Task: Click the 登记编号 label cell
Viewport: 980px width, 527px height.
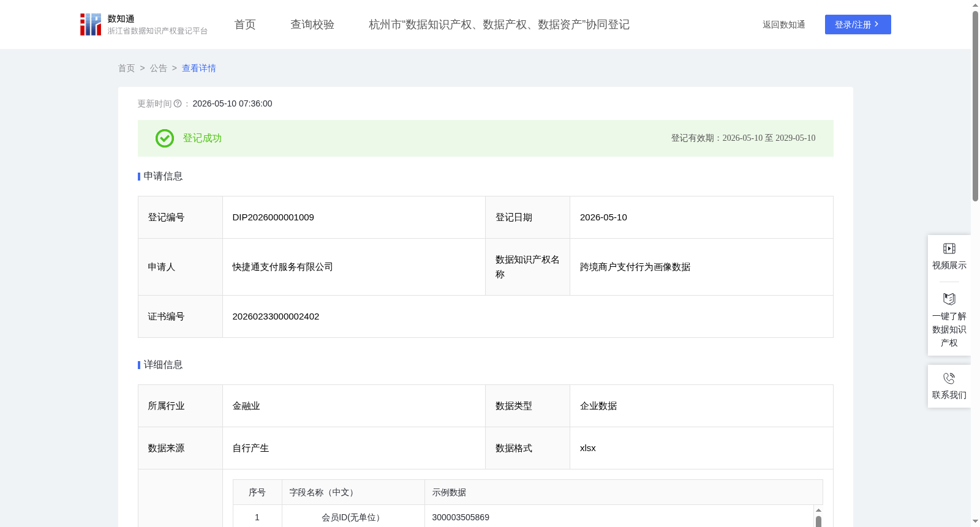Action: pos(180,217)
